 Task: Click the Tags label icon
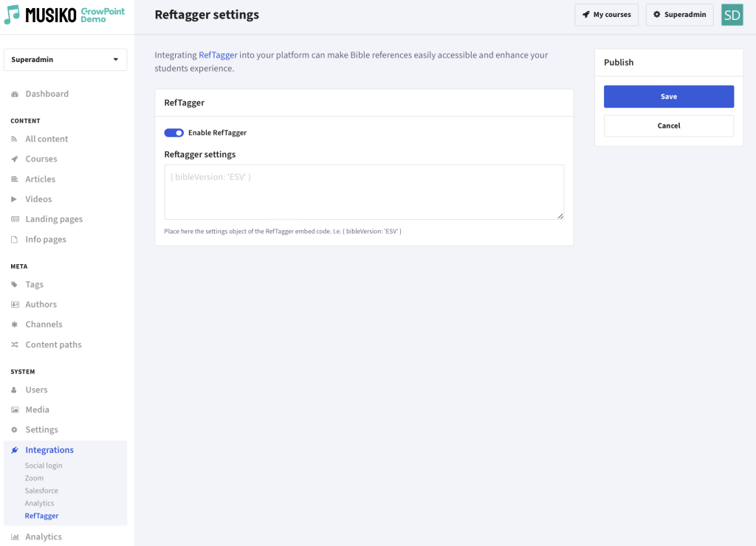point(15,285)
